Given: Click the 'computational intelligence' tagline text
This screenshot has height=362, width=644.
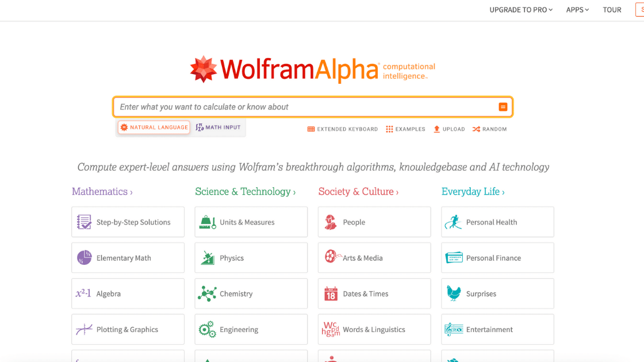Looking at the screenshot, I should [409, 71].
